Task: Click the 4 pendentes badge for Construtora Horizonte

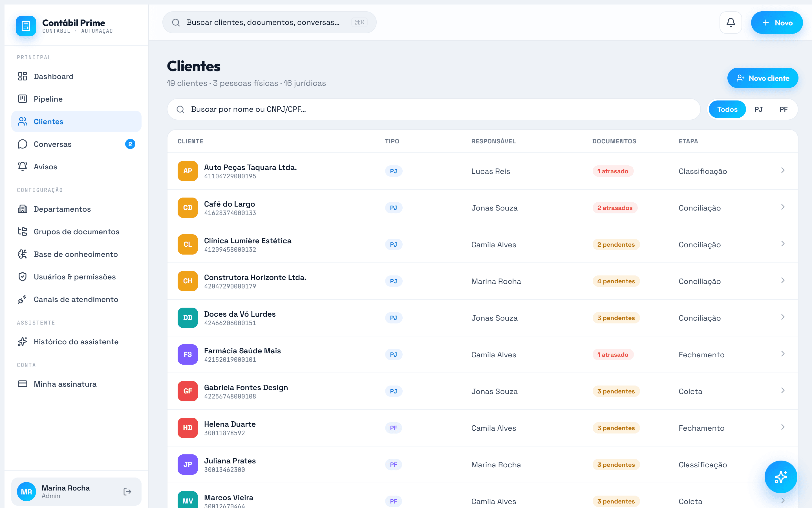Action: [616, 281]
